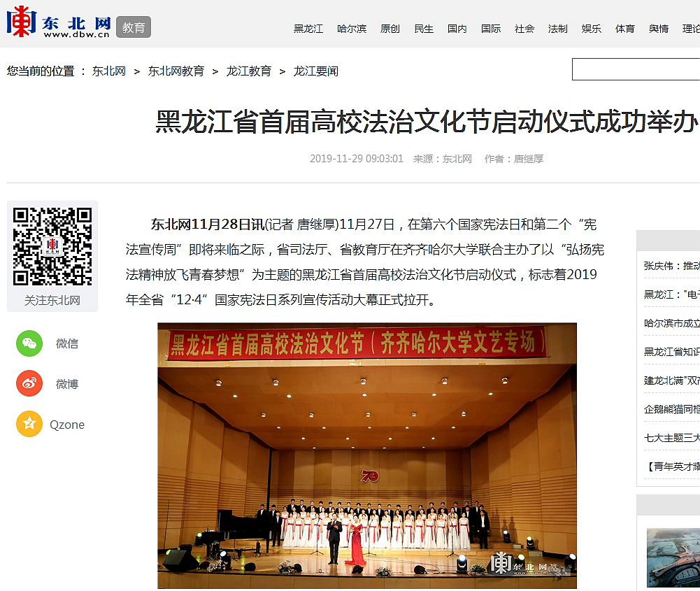This screenshot has height=591, width=700.
Task: Click the green WeChat share icon
Action: 29,343
